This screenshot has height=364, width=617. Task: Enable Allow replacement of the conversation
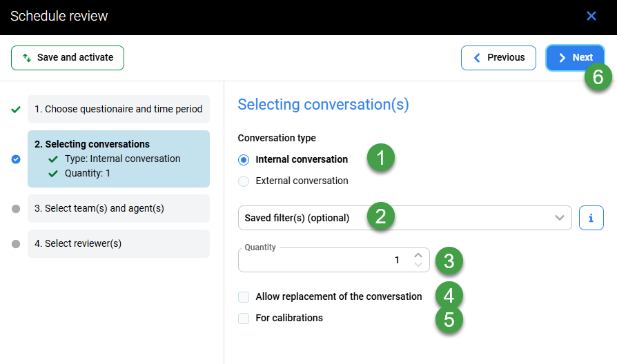pos(244,297)
